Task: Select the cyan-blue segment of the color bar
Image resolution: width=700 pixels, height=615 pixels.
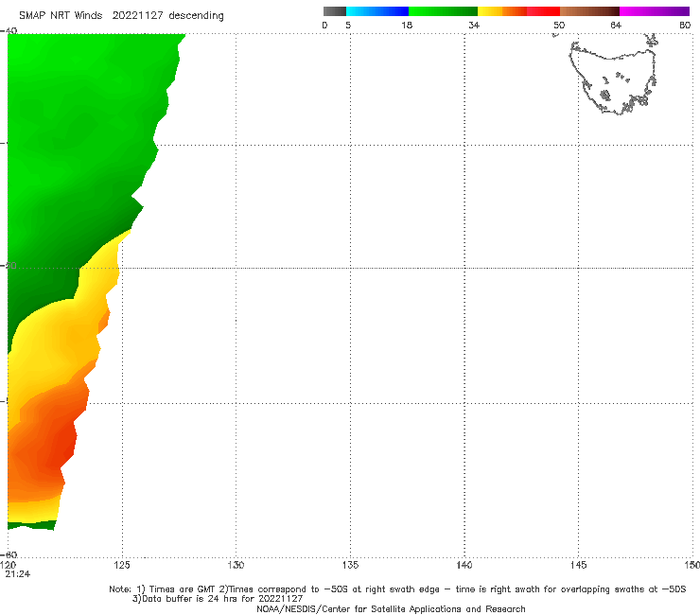Action: pos(377,11)
